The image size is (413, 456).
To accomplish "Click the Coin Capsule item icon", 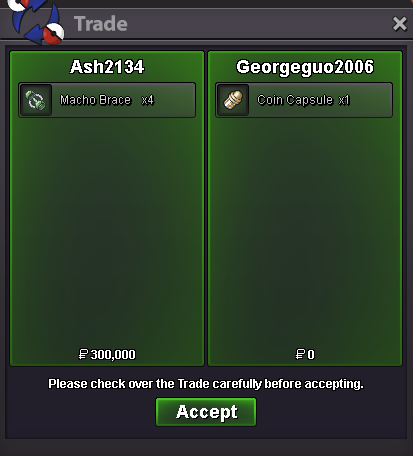I will pyautogui.click(x=233, y=100).
